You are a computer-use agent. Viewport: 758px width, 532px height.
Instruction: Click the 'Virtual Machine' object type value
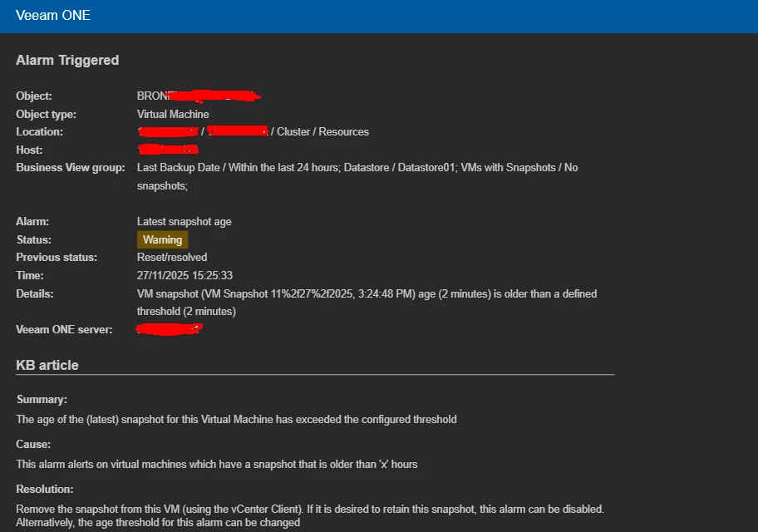click(173, 114)
